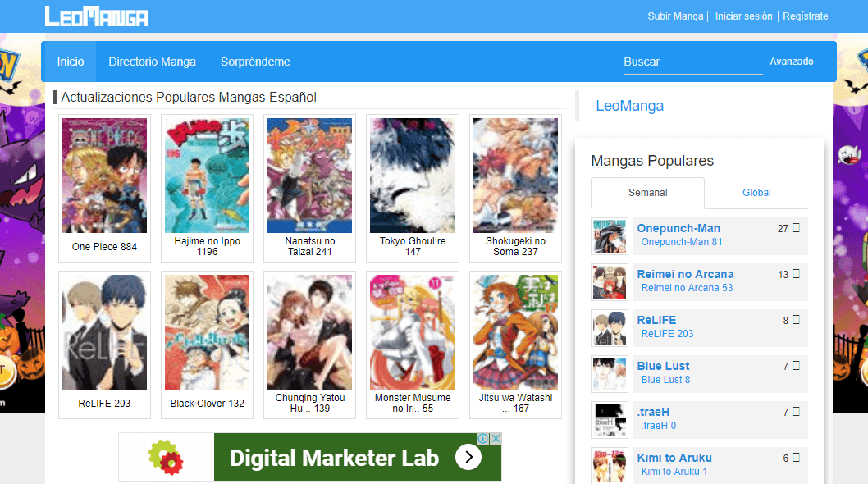Click the 'Tokyo Ghoul:re 147' caption text

(413, 246)
